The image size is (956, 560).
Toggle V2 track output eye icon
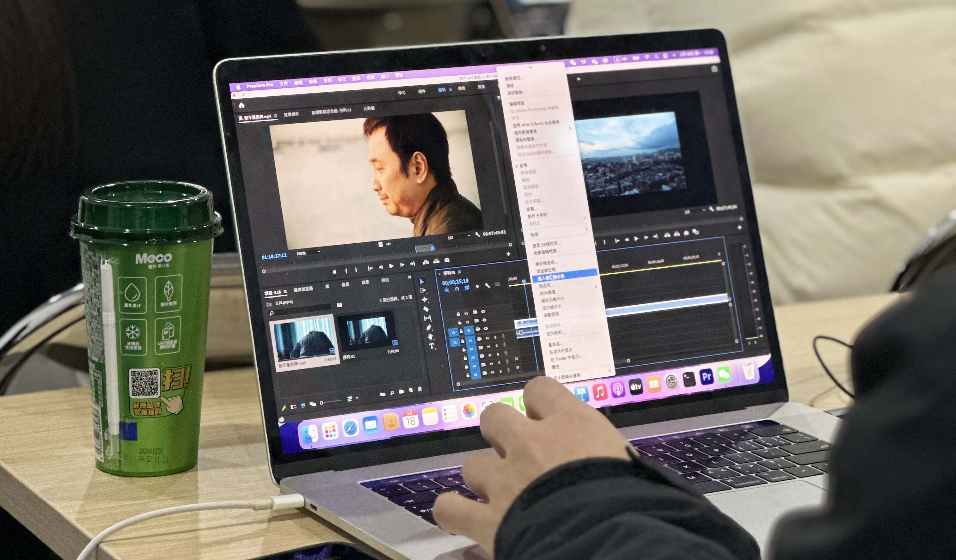485,320
